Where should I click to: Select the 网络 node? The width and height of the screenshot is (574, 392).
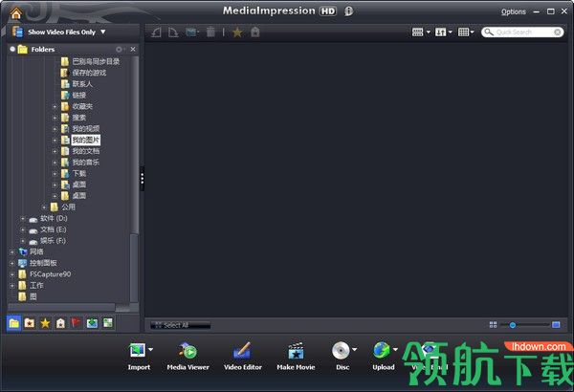tap(36, 251)
